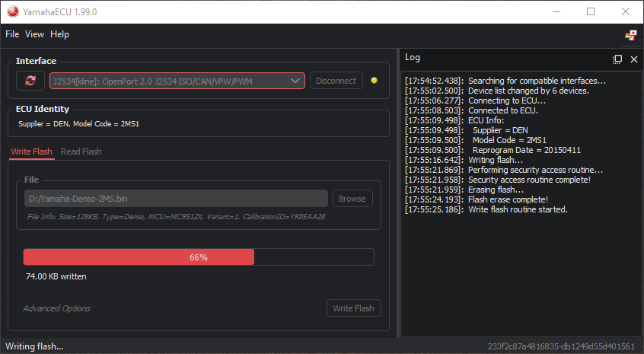Float the Log panel
The height and width of the screenshot is (354, 644).
[617, 59]
